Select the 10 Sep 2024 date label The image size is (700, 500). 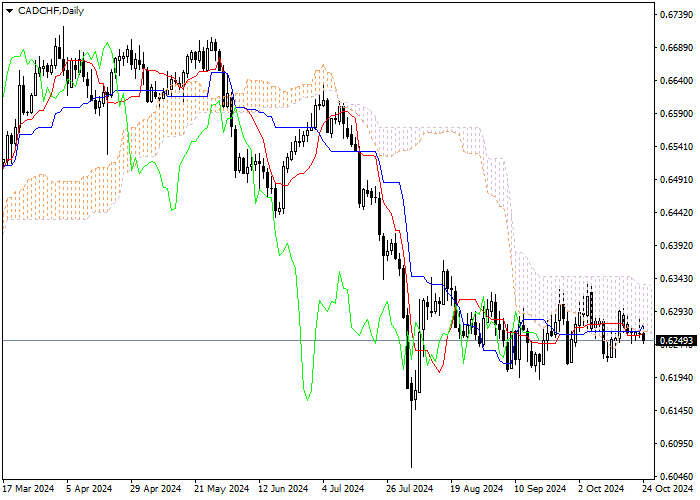click(540, 489)
